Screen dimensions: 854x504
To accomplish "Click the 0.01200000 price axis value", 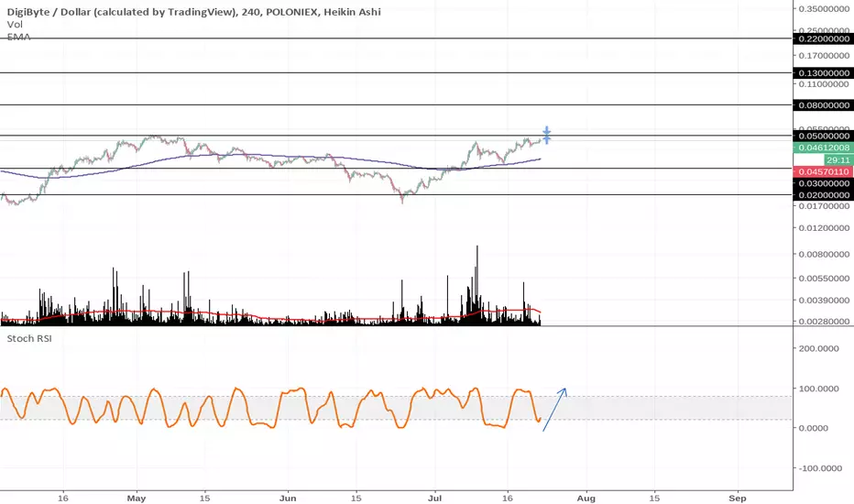I will tap(824, 228).
